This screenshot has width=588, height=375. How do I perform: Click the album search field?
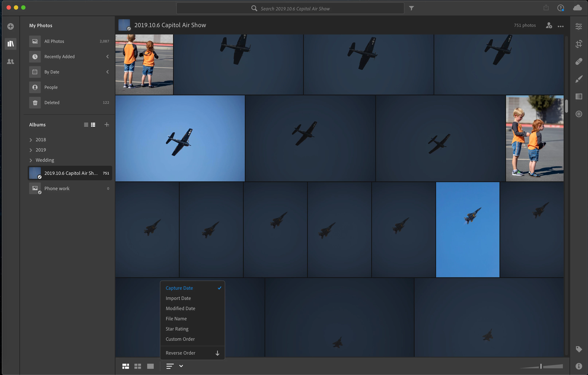(x=290, y=9)
